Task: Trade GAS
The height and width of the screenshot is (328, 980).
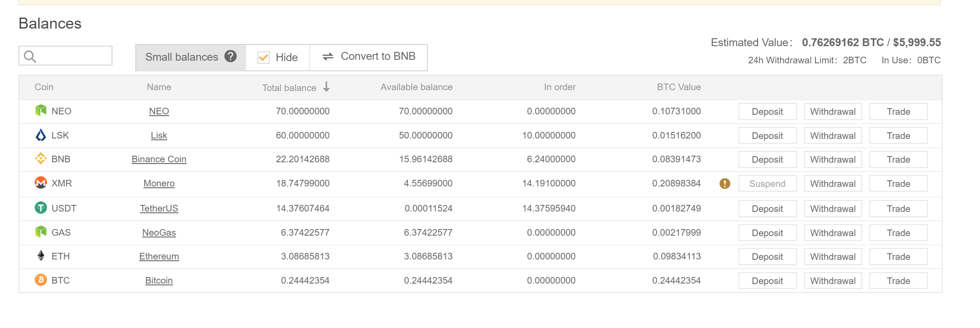Action: tap(898, 233)
